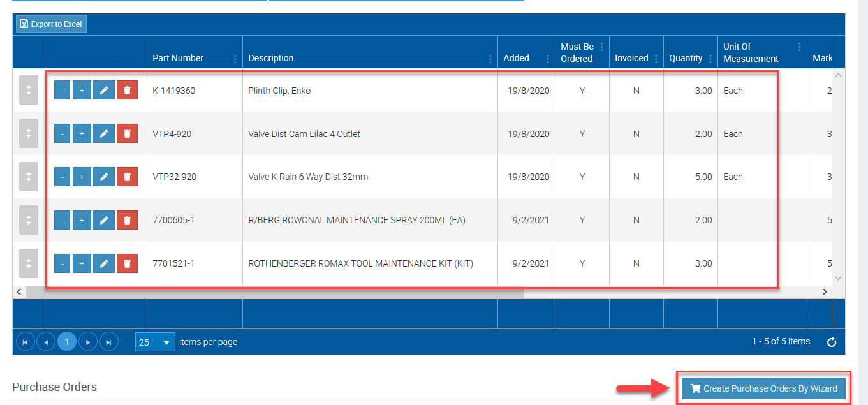868x405 pixels.
Task: Click Export to Excel button
Action: click(51, 24)
